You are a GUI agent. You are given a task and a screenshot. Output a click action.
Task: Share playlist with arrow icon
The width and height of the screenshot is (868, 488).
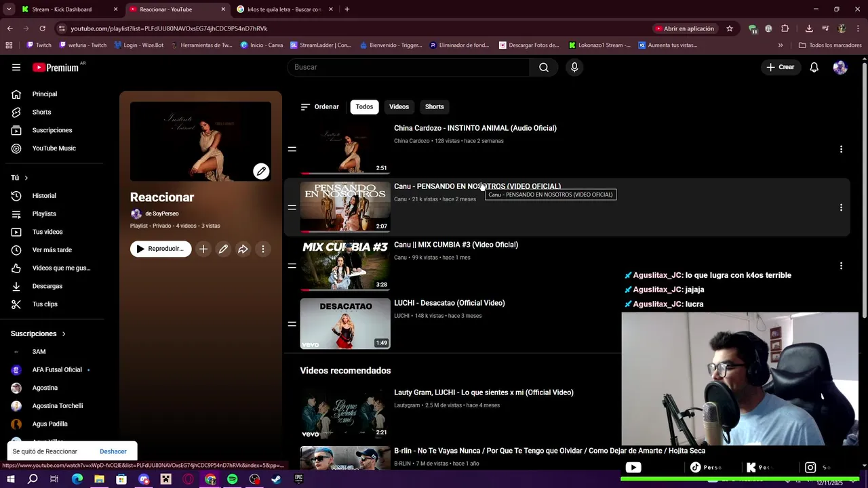point(243,249)
